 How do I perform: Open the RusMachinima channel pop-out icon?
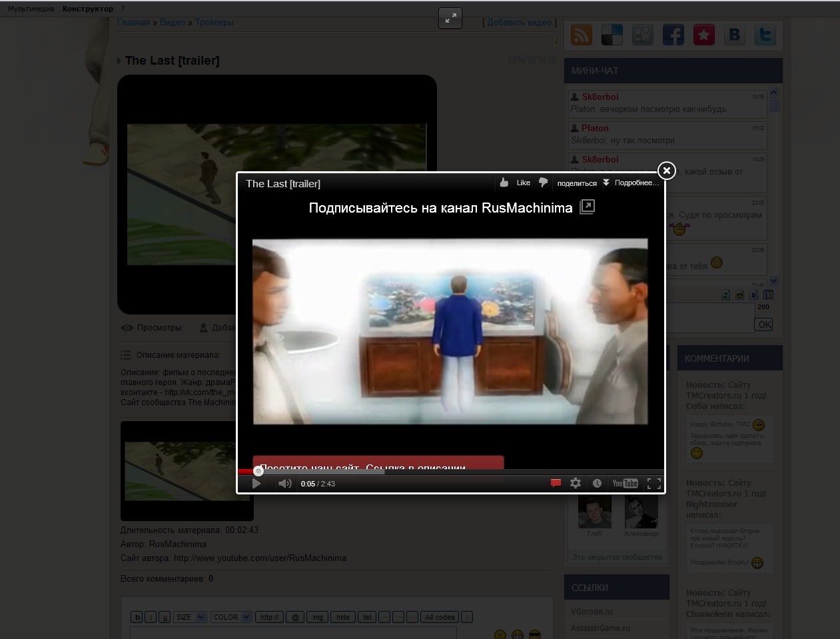click(x=587, y=207)
